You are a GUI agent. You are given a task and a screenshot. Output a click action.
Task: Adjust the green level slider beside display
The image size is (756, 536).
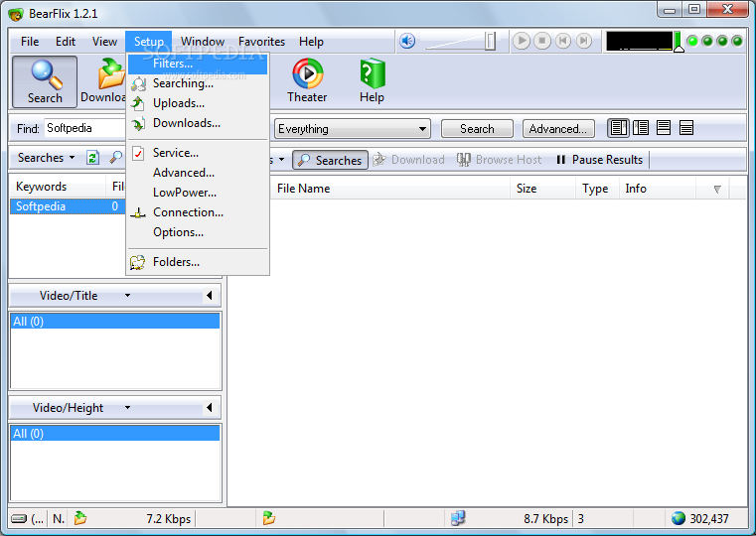click(679, 42)
